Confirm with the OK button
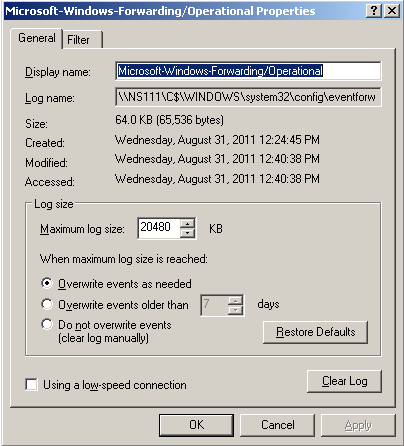This screenshot has height=446, width=404. [x=196, y=425]
